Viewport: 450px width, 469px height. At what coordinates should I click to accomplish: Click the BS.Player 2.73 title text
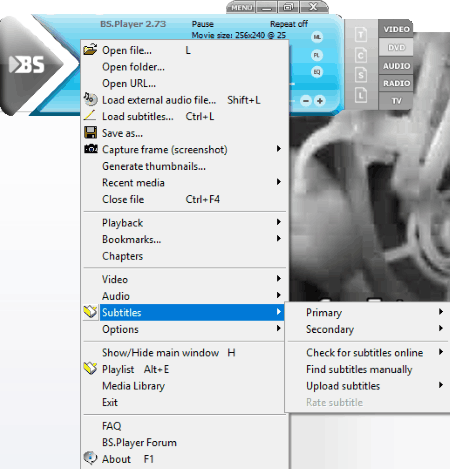(x=133, y=24)
